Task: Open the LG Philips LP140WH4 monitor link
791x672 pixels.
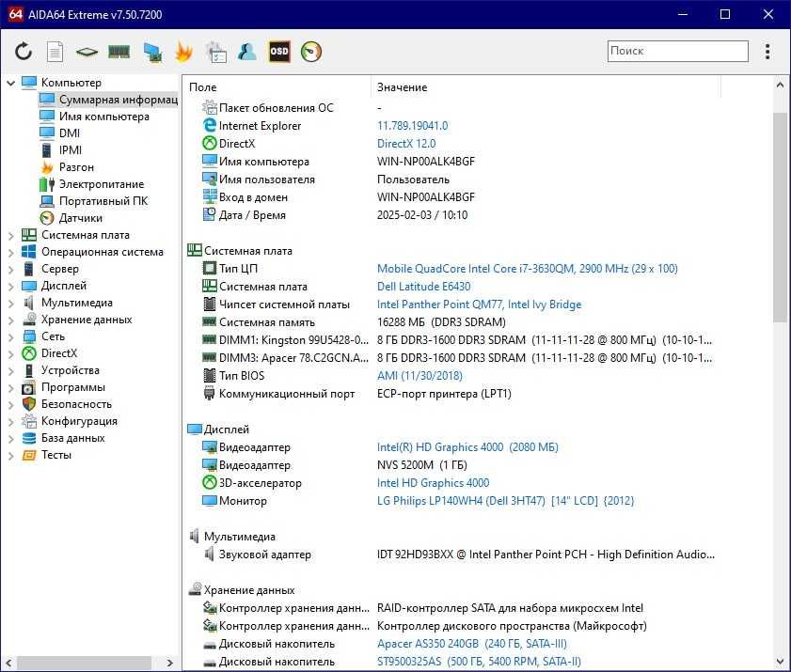Action: coord(505,501)
